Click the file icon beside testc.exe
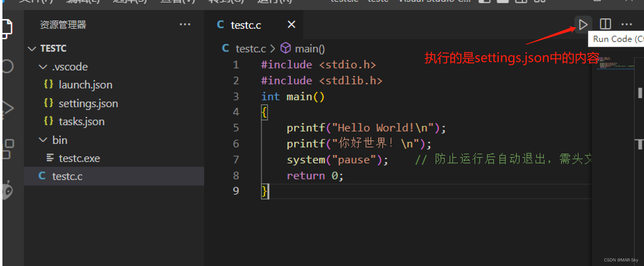644x266 pixels. click(50, 158)
